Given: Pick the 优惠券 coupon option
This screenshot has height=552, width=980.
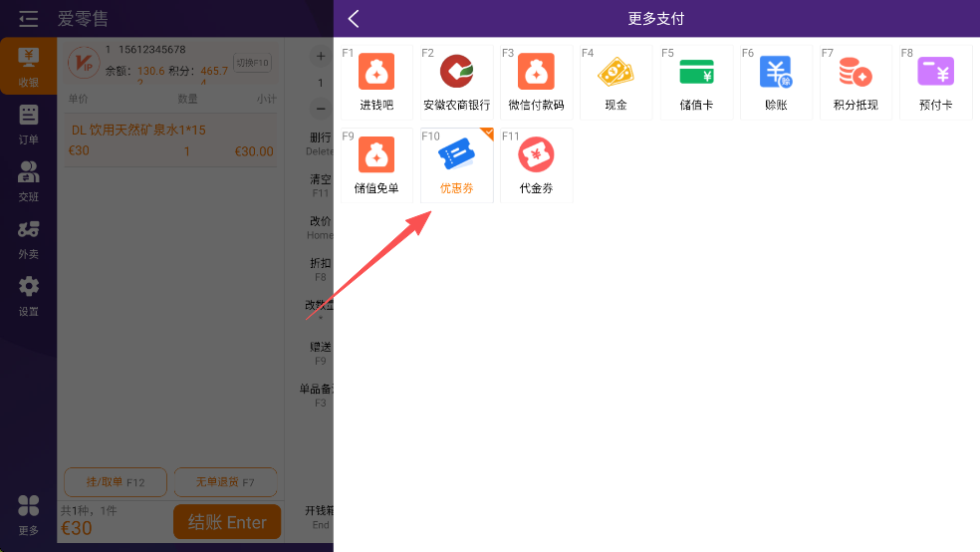Looking at the screenshot, I should click(x=456, y=164).
